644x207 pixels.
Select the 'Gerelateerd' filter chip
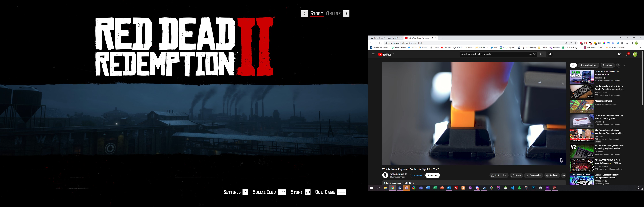pos(607,65)
